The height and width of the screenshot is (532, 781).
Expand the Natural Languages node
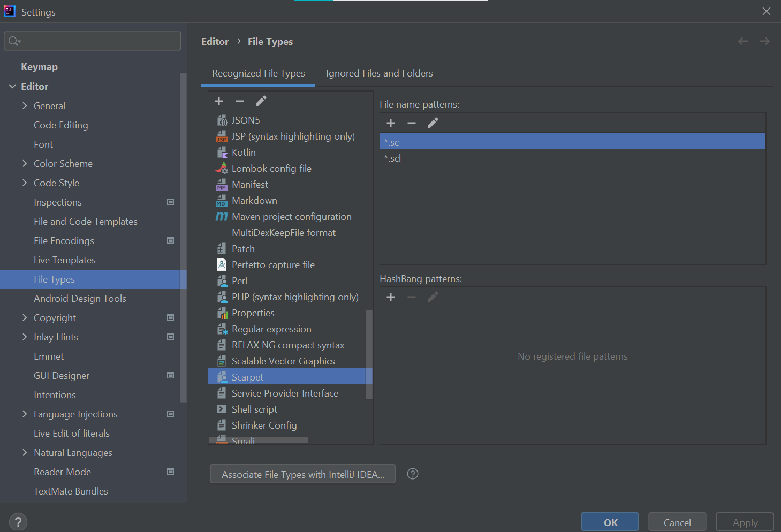pos(25,452)
